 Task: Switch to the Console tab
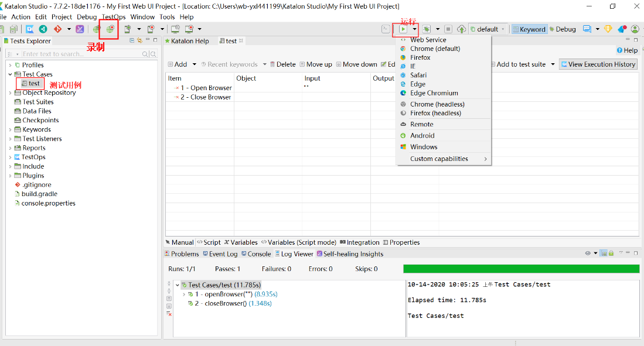[x=256, y=253]
